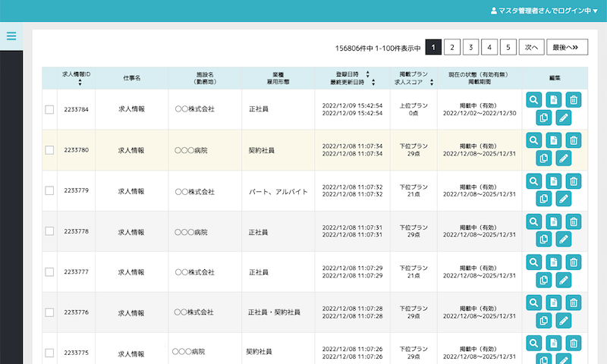Click the pencil icon for job 2233779
The image size is (607, 364).
coord(563,199)
